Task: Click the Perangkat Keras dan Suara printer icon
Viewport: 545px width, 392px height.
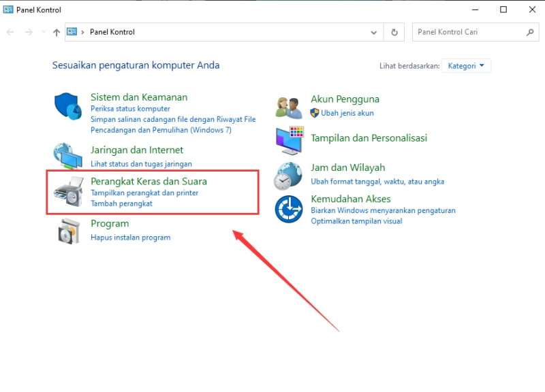Action: pyautogui.click(x=69, y=192)
